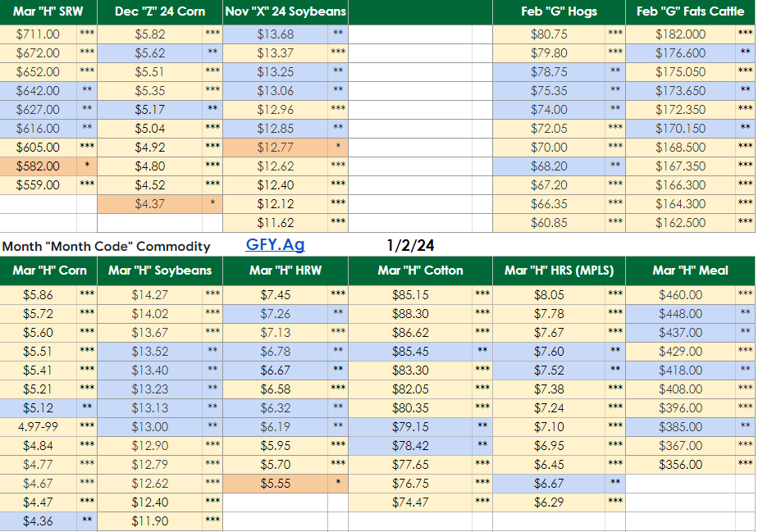Click the Mar "H" Cotton header
This screenshot has height=532, width=781.
420,270
